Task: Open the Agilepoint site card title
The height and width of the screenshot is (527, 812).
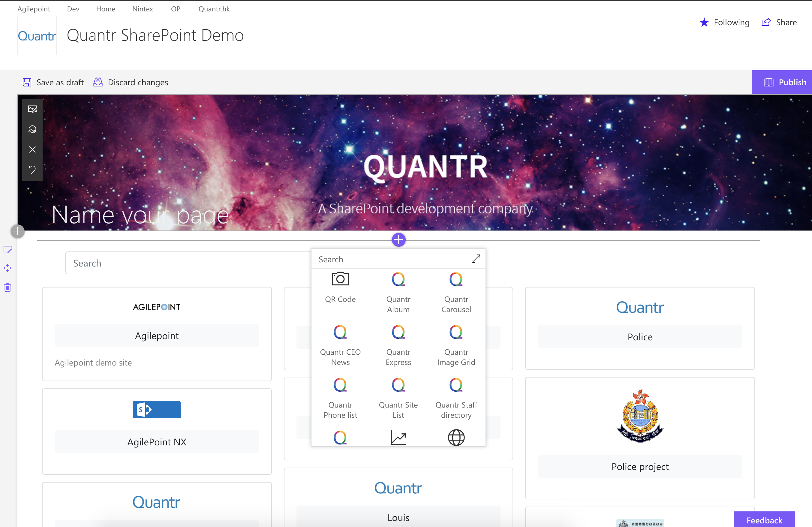Action: pyautogui.click(x=157, y=336)
